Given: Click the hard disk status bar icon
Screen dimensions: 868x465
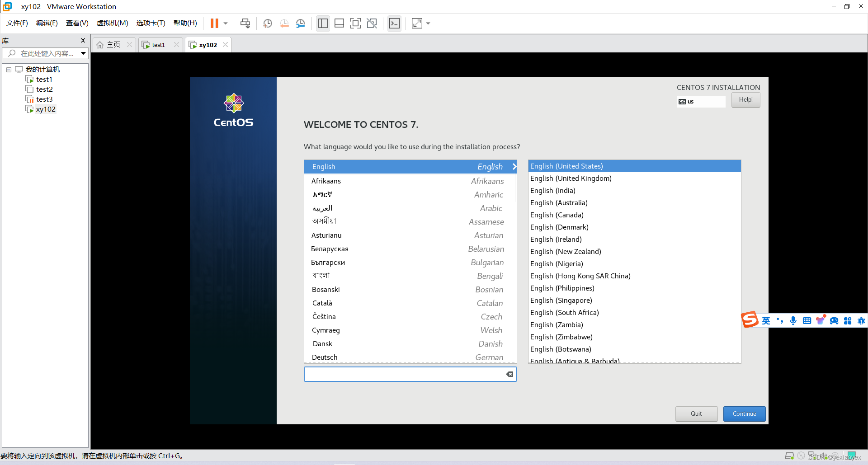Looking at the screenshot, I should pos(789,456).
